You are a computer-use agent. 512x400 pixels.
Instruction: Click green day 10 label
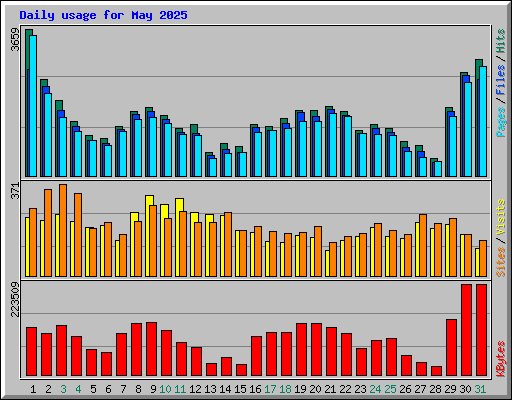pyautogui.click(x=165, y=389)
